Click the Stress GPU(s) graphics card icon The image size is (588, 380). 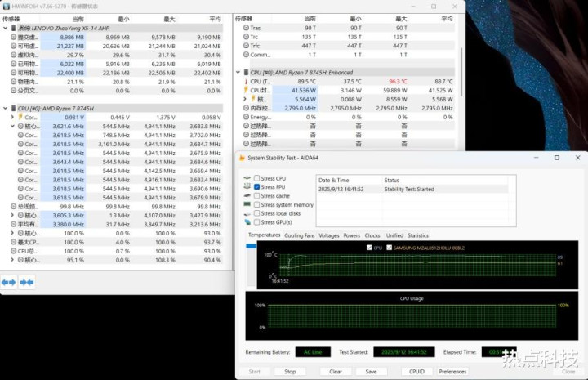pyautogui.click(x=247, y=222)
